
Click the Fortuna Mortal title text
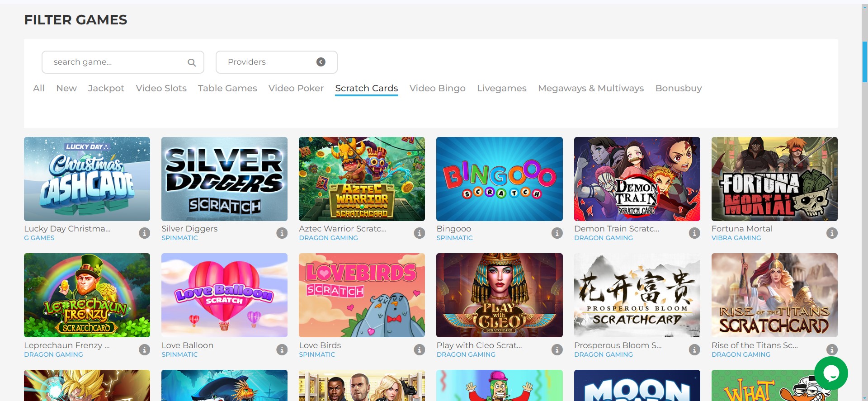[x=742, y=229]
